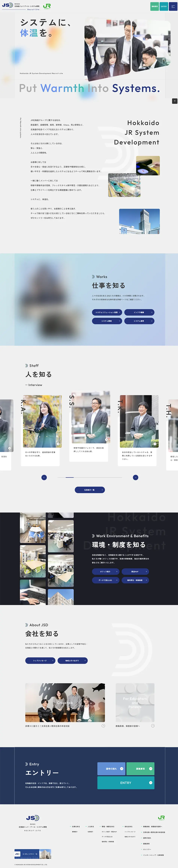The image size is (178, 868).
Task: Open the 福利厚生・研修制度 button
Action: coord(135,580)
